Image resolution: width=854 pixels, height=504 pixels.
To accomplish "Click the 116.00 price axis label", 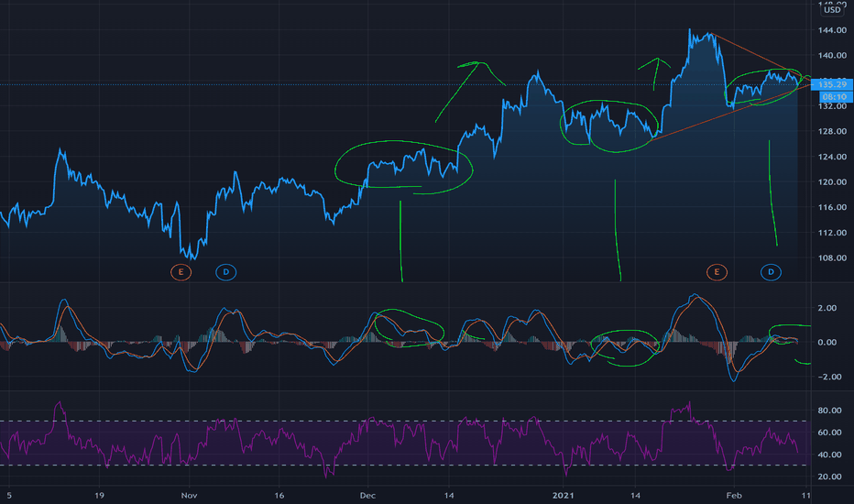I will pyautogui.click(x=832, y=207).
